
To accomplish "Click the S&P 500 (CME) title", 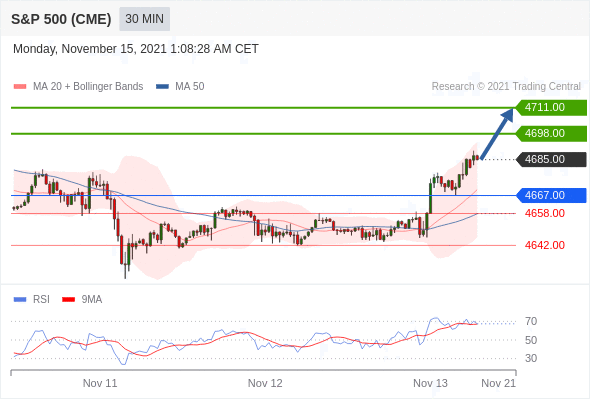I will tap(61, 19).
